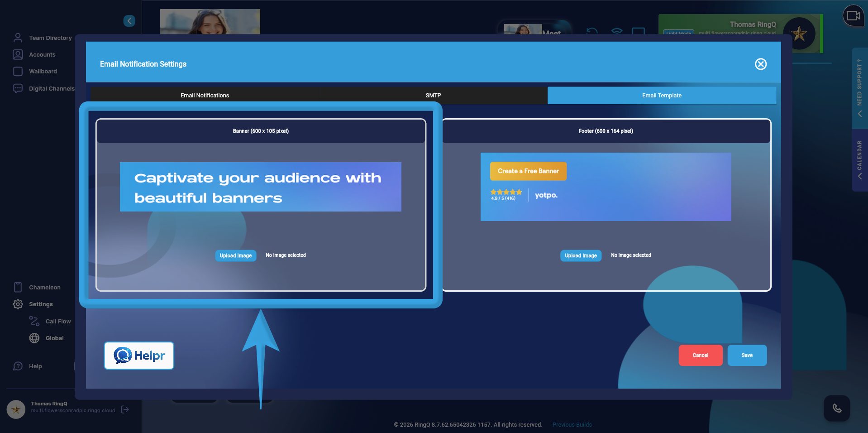Open Wallboard in sidebar
The width and height of the screenshot is (868, 433).
tap(43, 72)
